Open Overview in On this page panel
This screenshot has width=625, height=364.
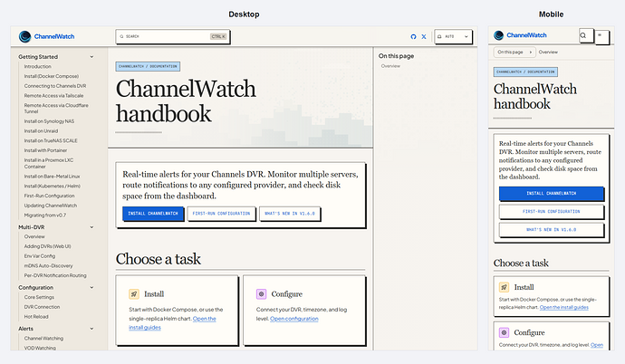click(390, 66)
